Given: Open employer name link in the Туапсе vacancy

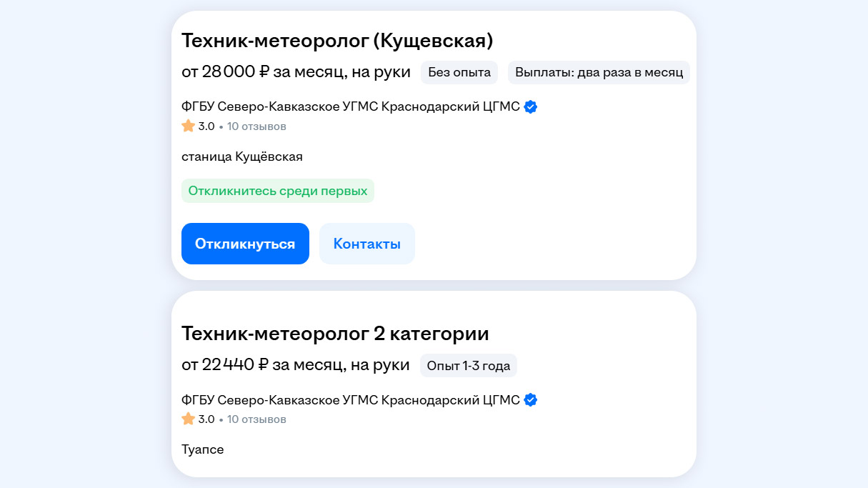Looking at the screenshot, I should [x=350, y=400].
